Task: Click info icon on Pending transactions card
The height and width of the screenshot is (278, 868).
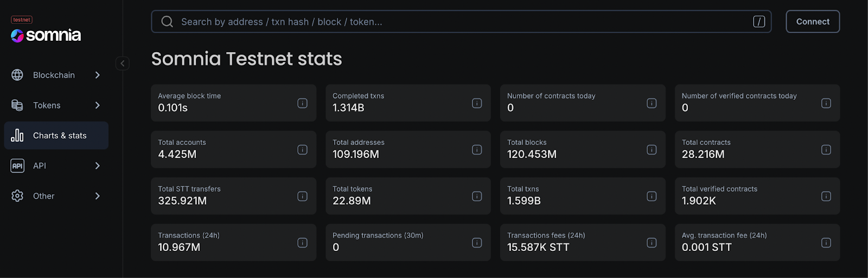Action: pyautogui.click(x=477, y=243)
